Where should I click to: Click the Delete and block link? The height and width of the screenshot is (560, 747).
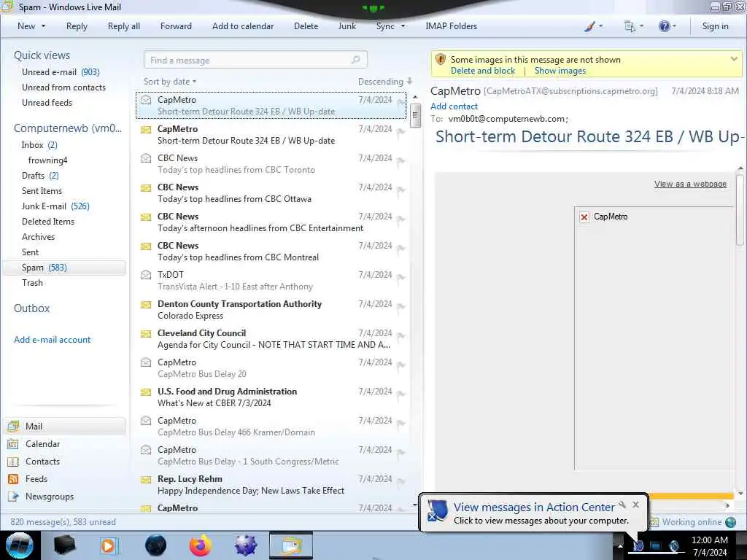click(x=483, y=71)
